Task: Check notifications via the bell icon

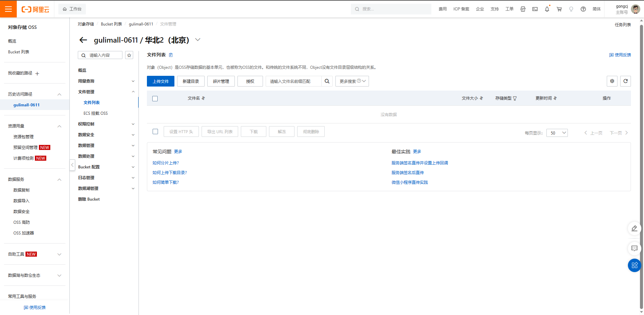Action: tap(547, 9)
